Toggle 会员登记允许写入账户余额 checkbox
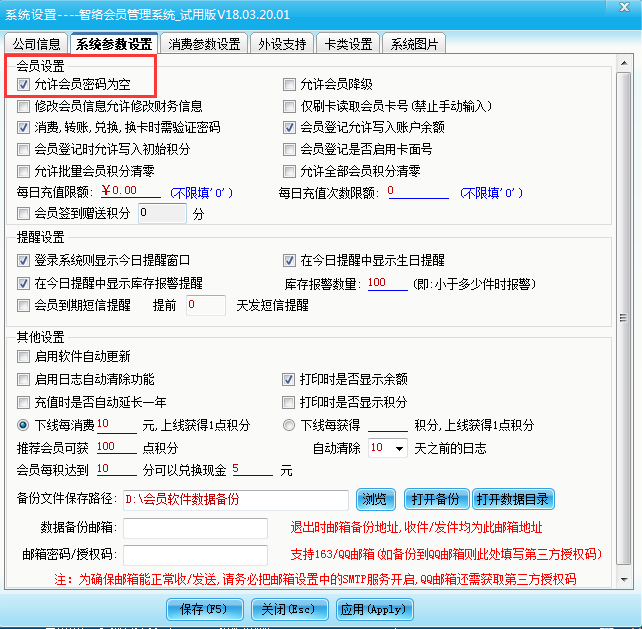 point(289,128)
